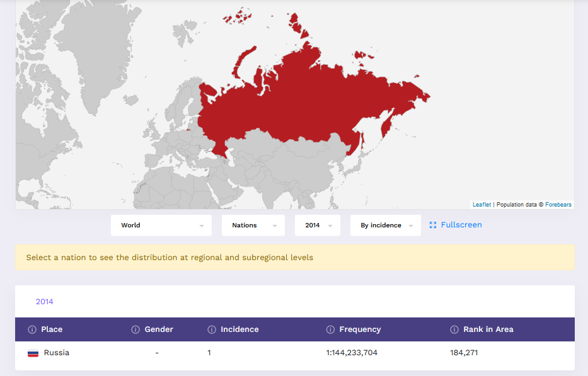Click the info icon beside Incidence
The height and width of the screenshot is (376, 588).
coord(212,329)
